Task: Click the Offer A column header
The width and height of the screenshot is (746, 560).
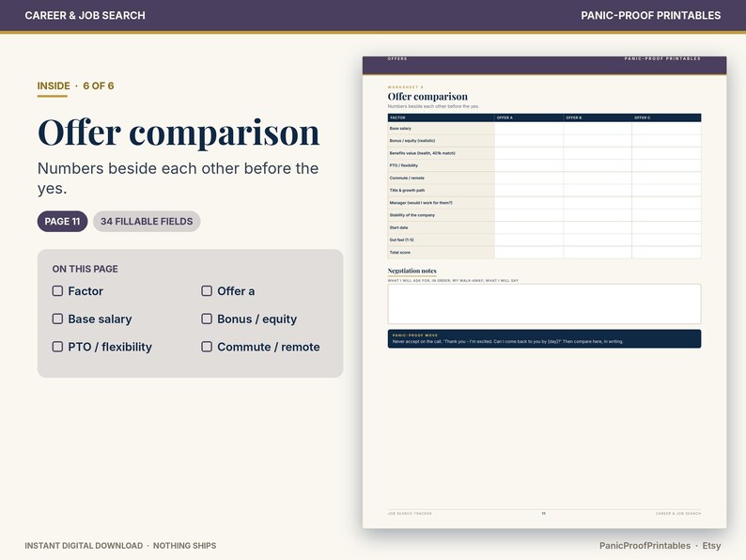Action: 529,117
